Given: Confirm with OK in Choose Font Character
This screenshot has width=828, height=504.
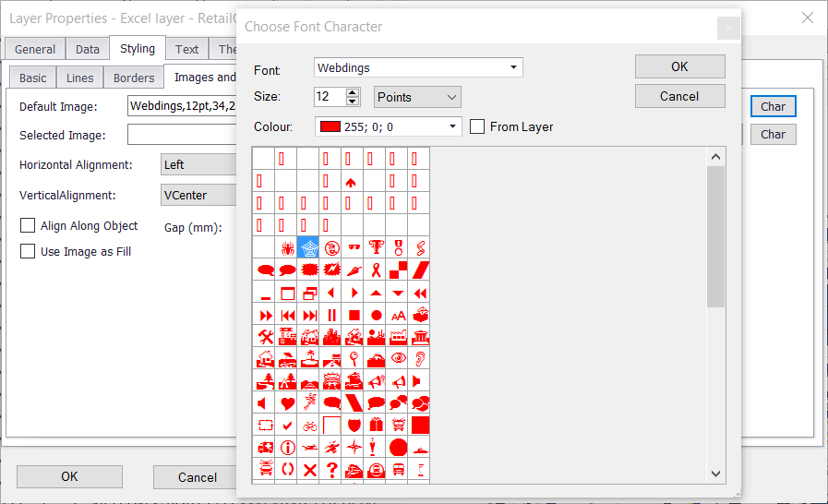Looking at the screenshot, I should point(679,66).
